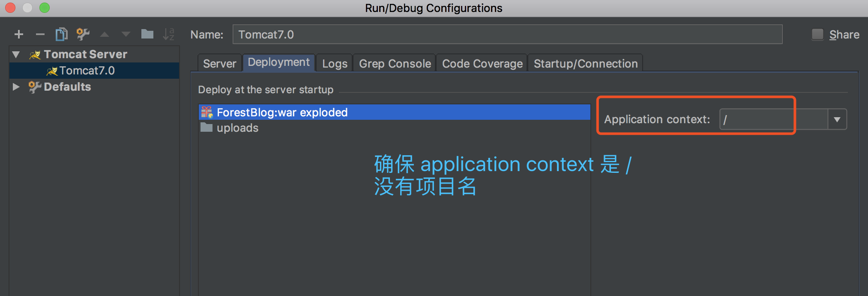868x296 pixels.
Task: Zoom the window with green button
Action: coord(45,8)
